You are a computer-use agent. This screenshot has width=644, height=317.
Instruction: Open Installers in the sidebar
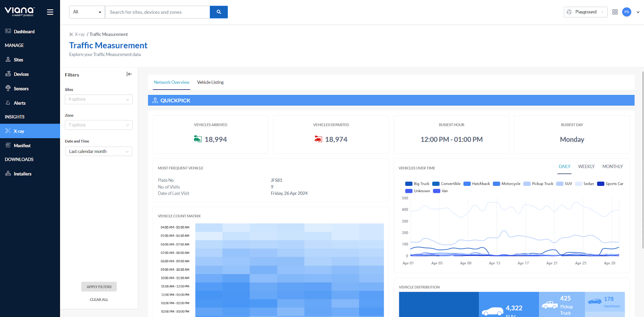coord(22,174)
